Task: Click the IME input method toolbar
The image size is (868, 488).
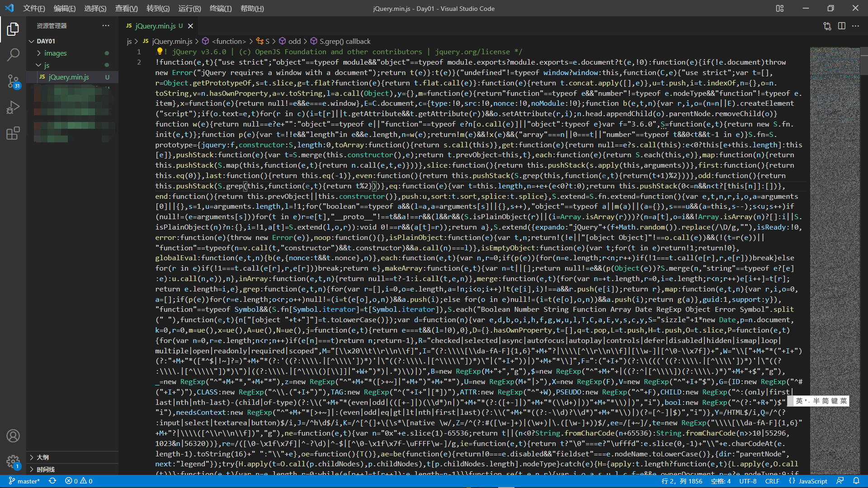Action: [x=818, y=401]
